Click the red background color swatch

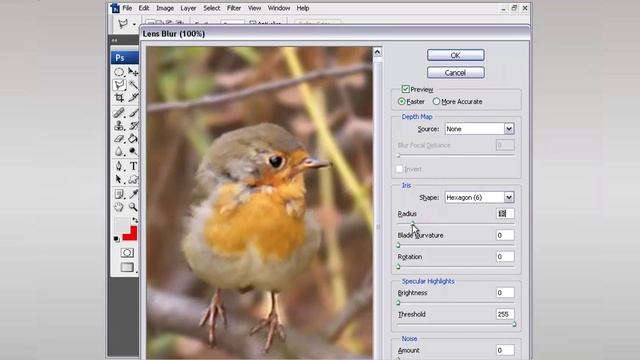coord(131,234)
